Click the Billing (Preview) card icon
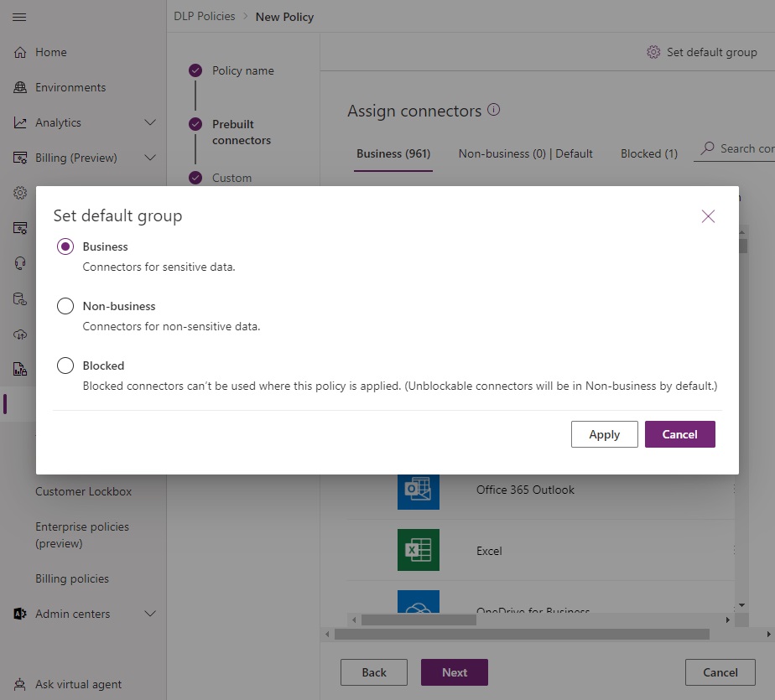The height and width of the screenshot is (700, 775). click(x=20, y=157)
